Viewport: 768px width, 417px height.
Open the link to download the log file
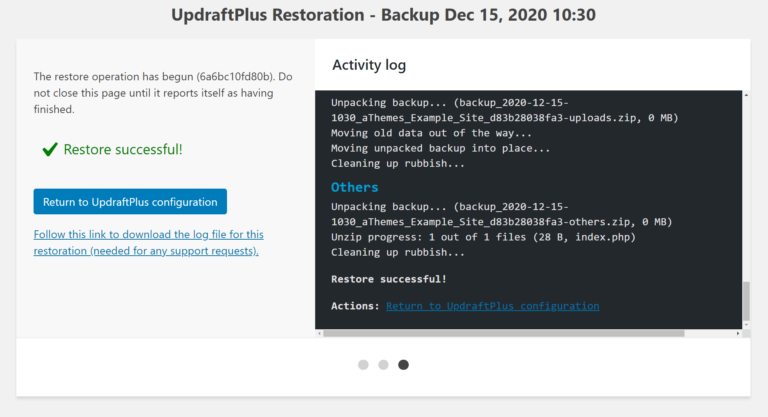(148, 242)
